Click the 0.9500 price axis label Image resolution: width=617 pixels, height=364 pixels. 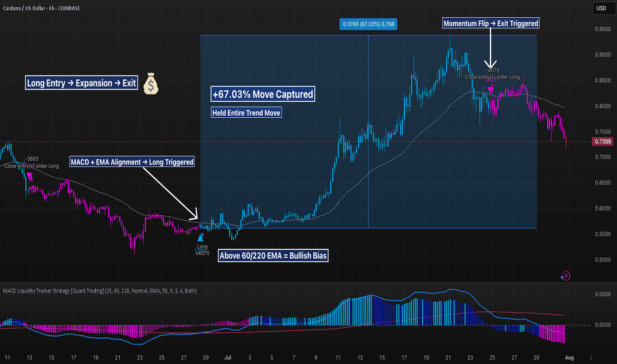click(603, 29)
